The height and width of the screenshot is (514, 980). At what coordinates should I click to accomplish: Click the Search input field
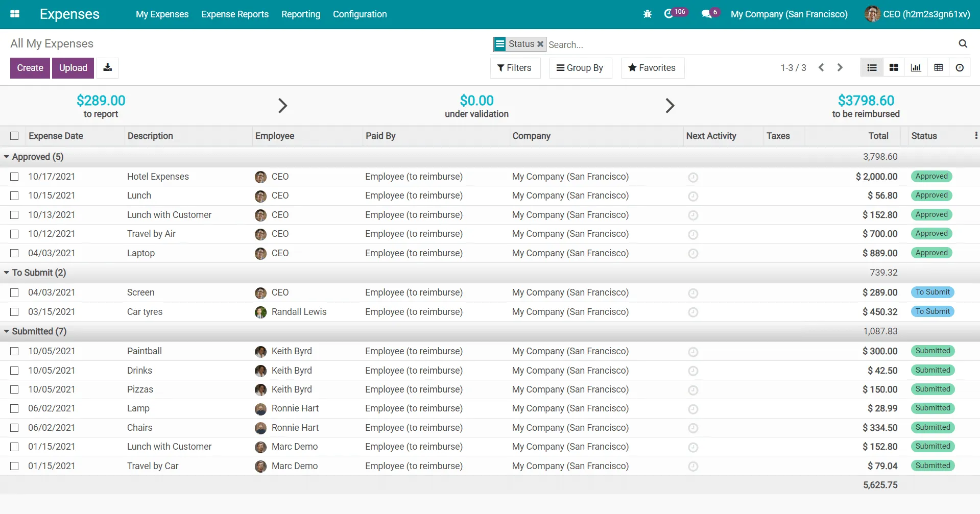(751, 44)
